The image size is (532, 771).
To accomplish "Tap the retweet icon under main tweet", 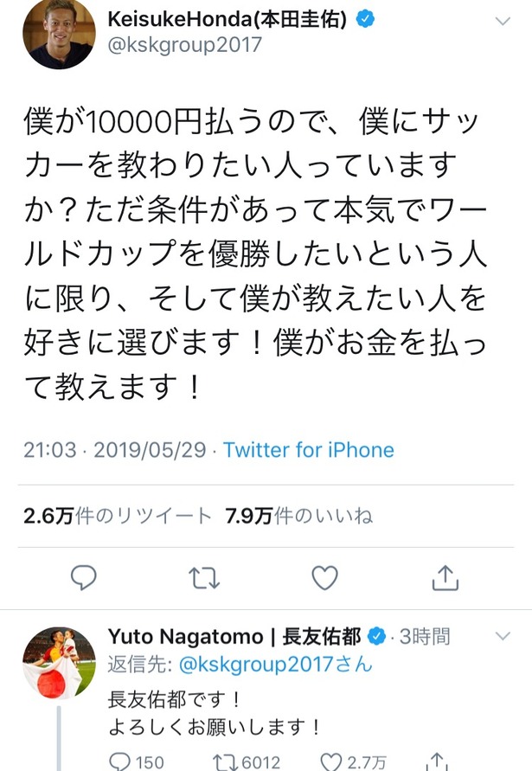I will [204, 578].
